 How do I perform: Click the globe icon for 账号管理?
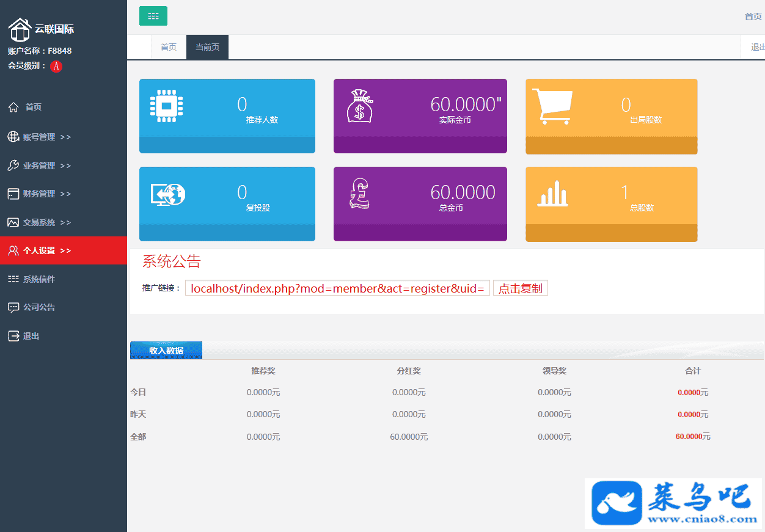pos(13,137)
